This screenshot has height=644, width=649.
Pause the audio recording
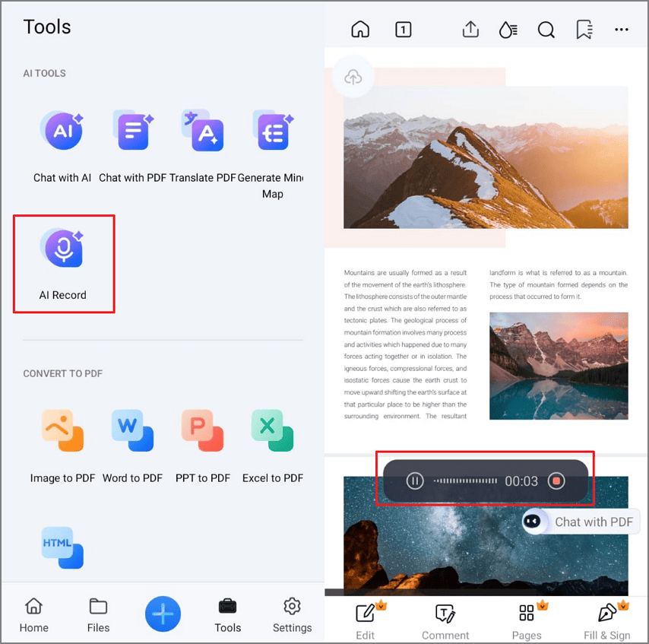(x=414, y=481)
